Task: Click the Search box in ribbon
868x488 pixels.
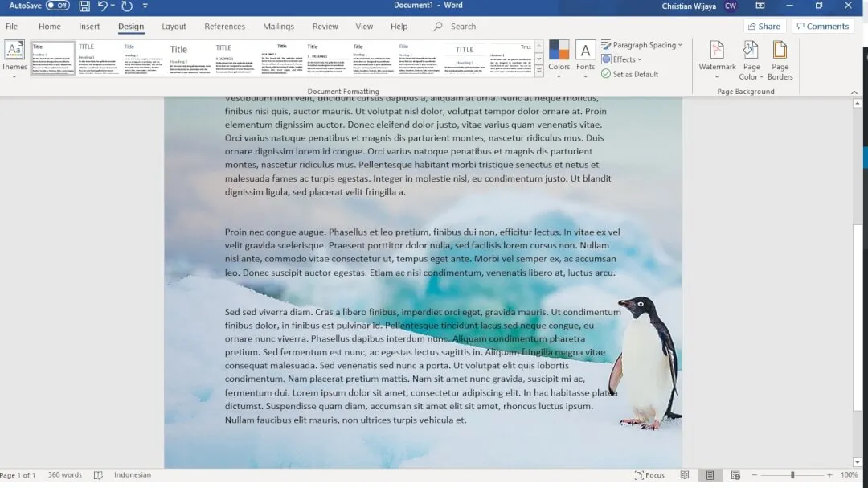Action: coord(455,26)
